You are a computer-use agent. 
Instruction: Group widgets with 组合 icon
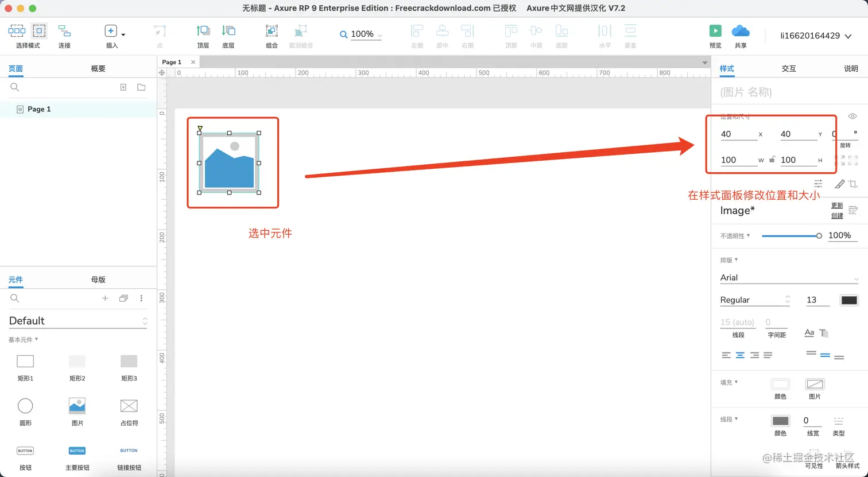pyautogui.click(x=272, y=31)
